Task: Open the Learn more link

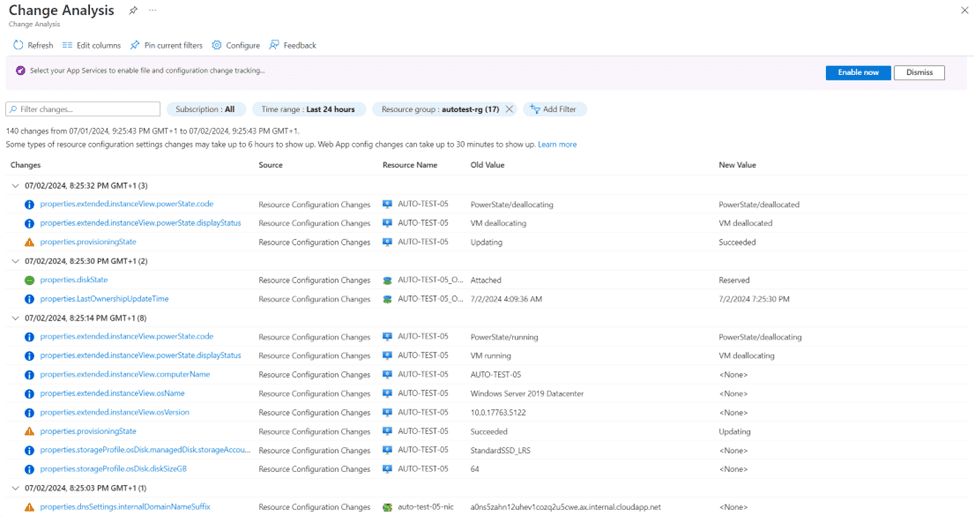Action: [x=557, y=144]
